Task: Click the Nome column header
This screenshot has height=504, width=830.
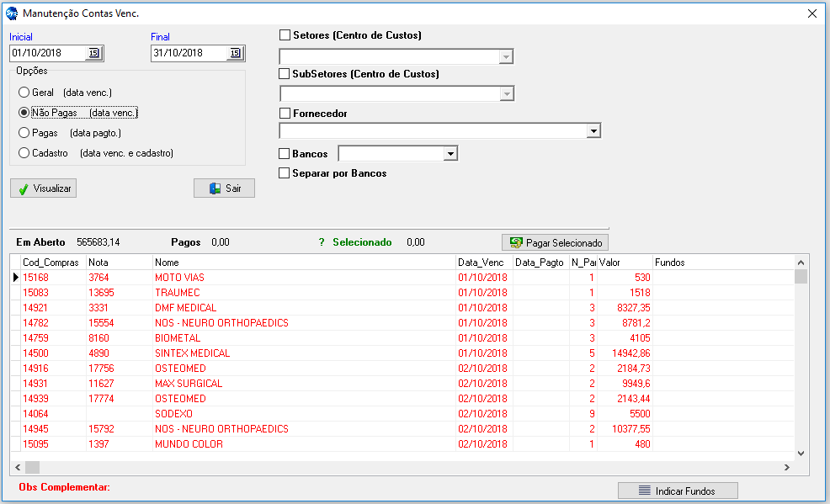Action: pos(303,263)
